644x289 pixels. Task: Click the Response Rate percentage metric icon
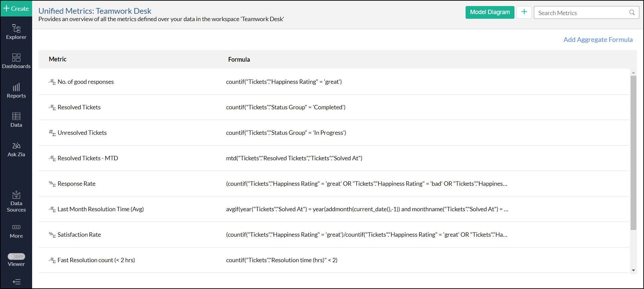click(52, 184)
